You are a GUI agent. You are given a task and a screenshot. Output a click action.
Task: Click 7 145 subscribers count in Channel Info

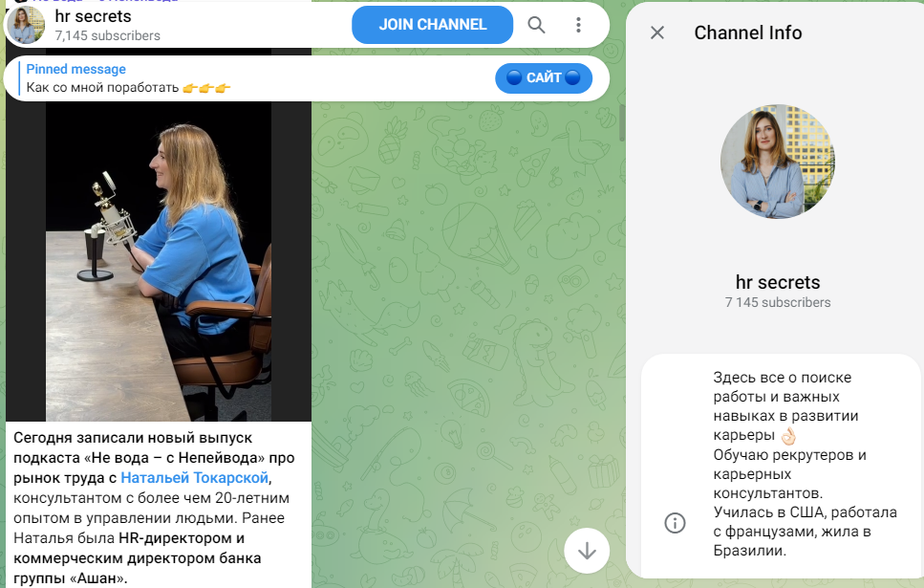tap(777, 302)
